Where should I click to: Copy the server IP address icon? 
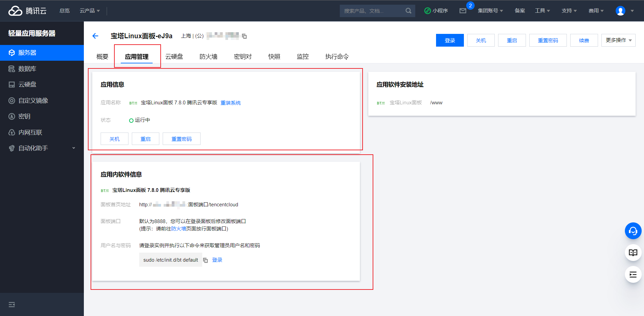[x=244, y=36]
